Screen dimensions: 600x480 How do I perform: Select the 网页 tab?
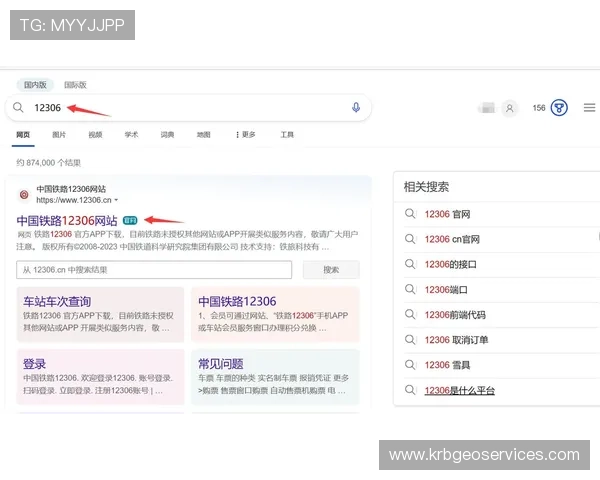click(23, 134)
